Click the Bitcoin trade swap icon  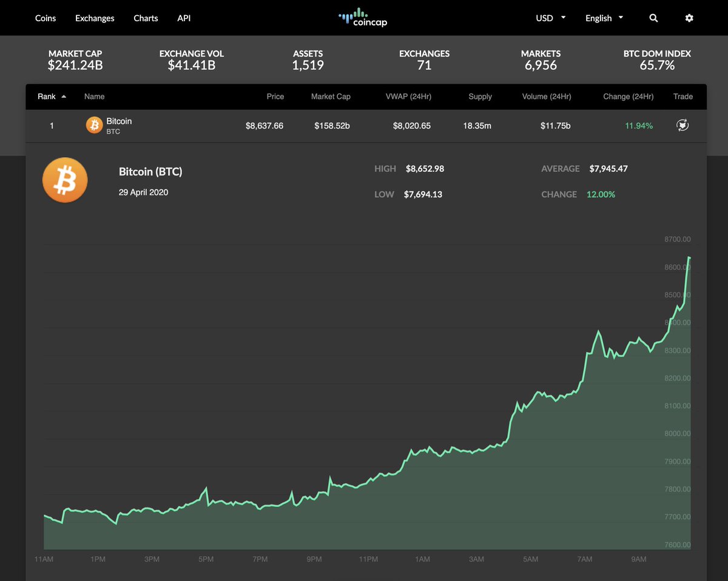(682, 126)
